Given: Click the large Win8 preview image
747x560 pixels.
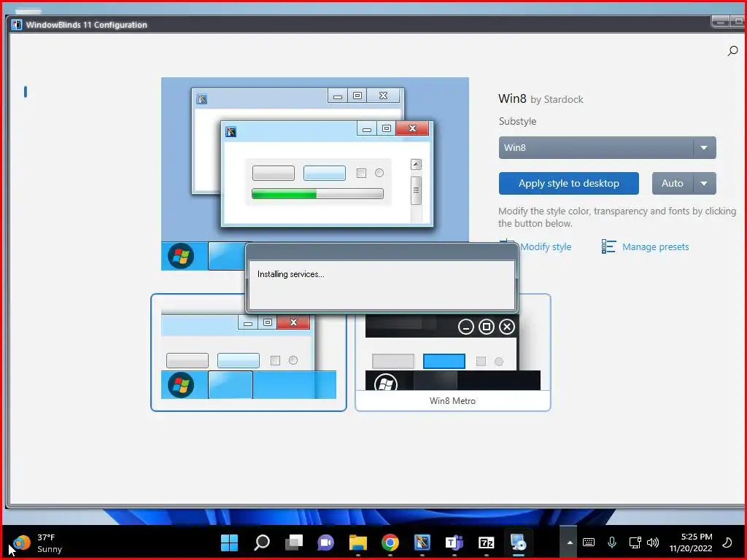Looking at the screenshot, I should coord(315,174).
